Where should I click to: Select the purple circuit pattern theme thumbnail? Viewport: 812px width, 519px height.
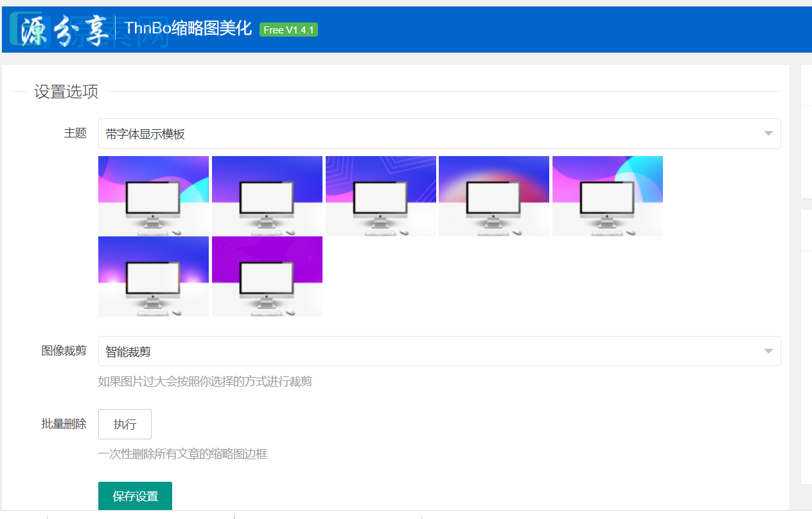point(267,276)
